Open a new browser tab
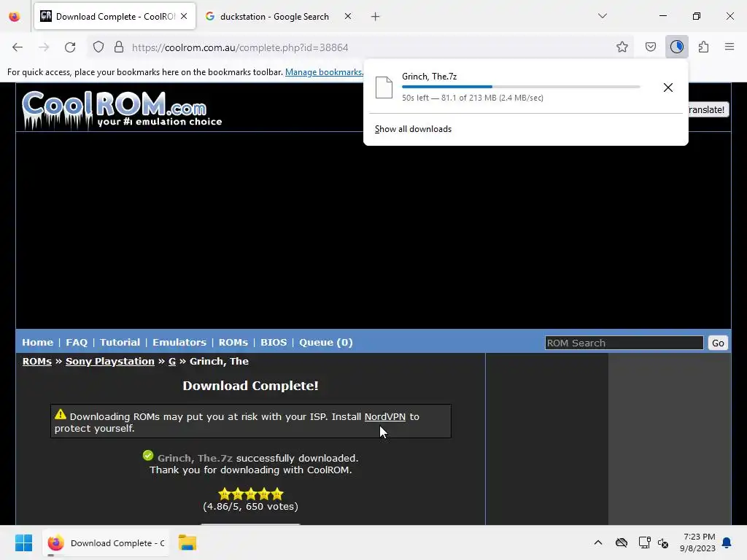 tap(376, 17)
